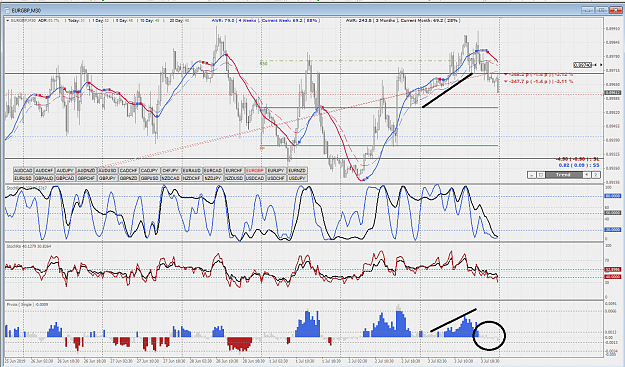Select the AUDJPY symbol button

point(66,171)
